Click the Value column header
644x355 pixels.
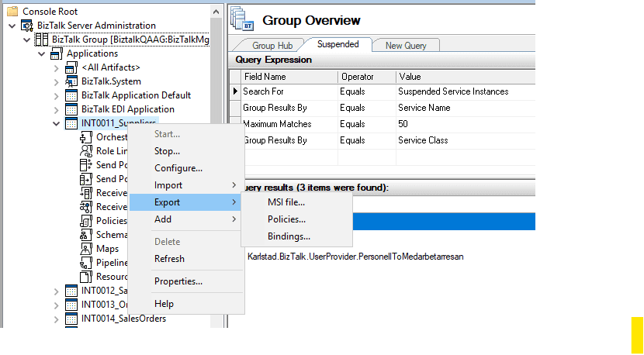[x=466, y=77]
